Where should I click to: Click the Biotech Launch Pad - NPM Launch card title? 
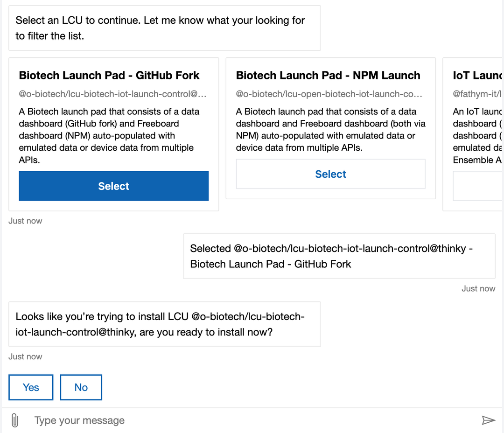[x=328, y=75]
